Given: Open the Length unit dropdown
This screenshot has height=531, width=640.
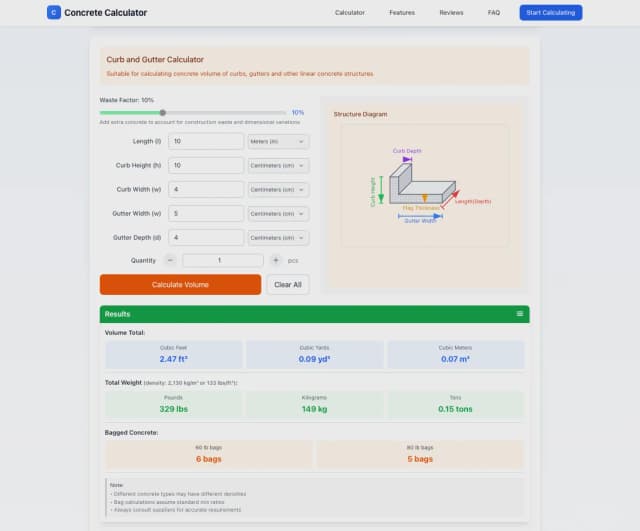Looking at the screenshot, I should coord(278,142).
